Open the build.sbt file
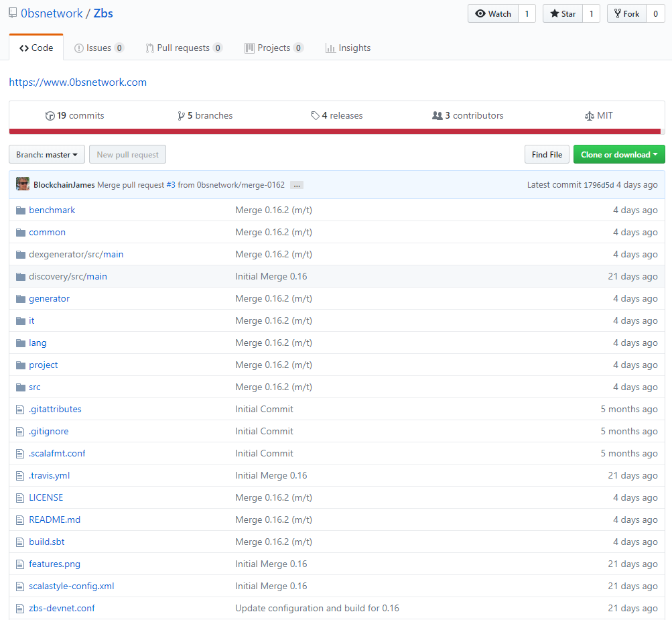672x620 pixels. pos(47,542)
